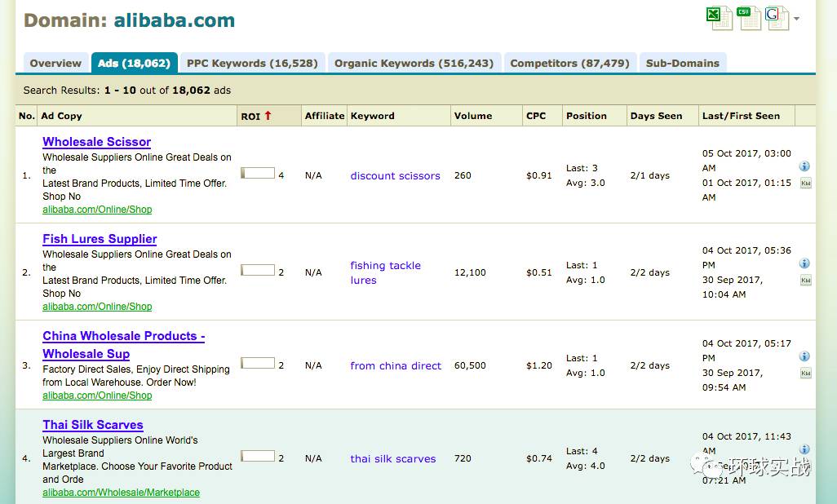Sort by ROI red arrow

[x=268, y=115]
